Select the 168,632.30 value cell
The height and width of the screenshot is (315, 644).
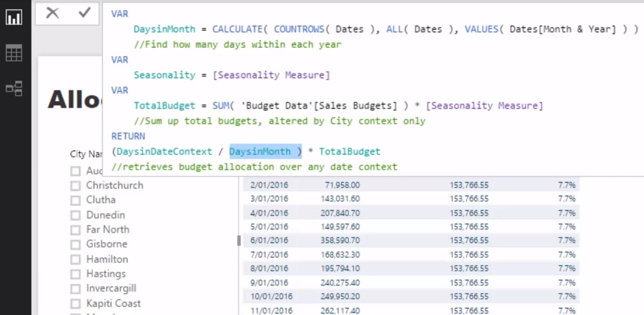(x=340, y=254)
